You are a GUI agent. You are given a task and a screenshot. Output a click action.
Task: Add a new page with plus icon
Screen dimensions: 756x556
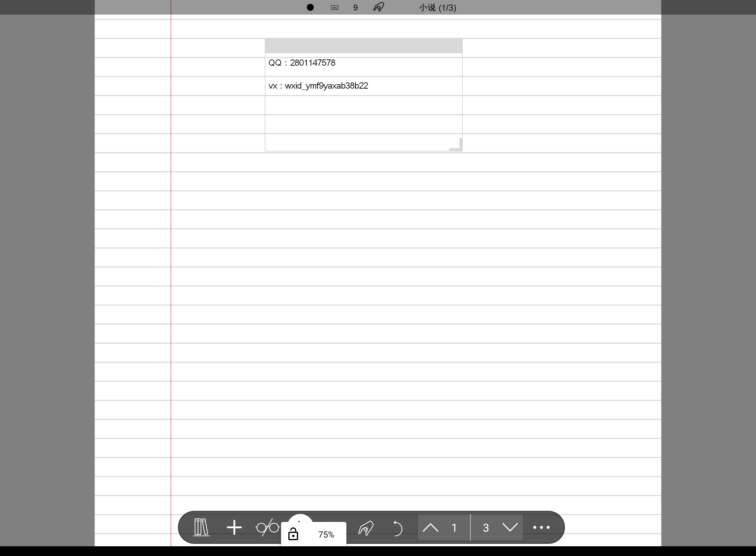click(234, 527)
